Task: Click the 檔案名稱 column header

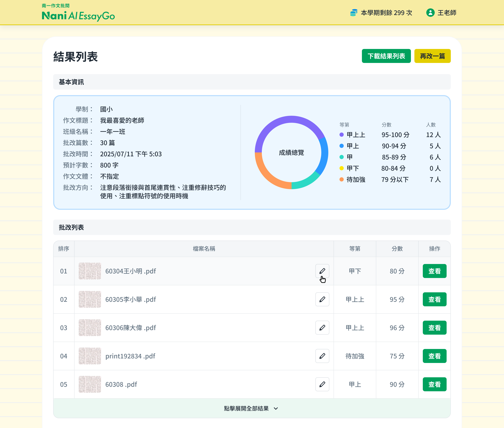Action: pyautogui.click(x=204, y=249)
